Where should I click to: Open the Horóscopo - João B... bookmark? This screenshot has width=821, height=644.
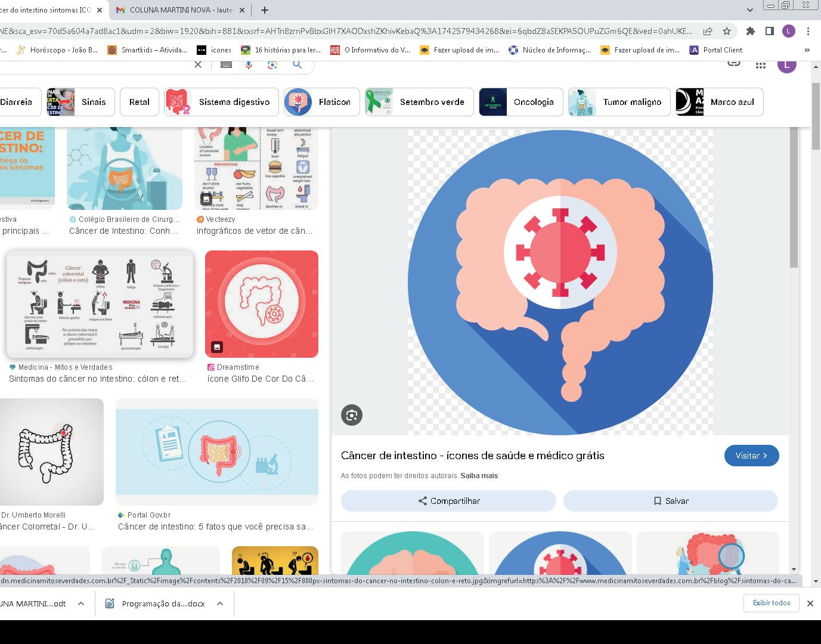[57, 50]
